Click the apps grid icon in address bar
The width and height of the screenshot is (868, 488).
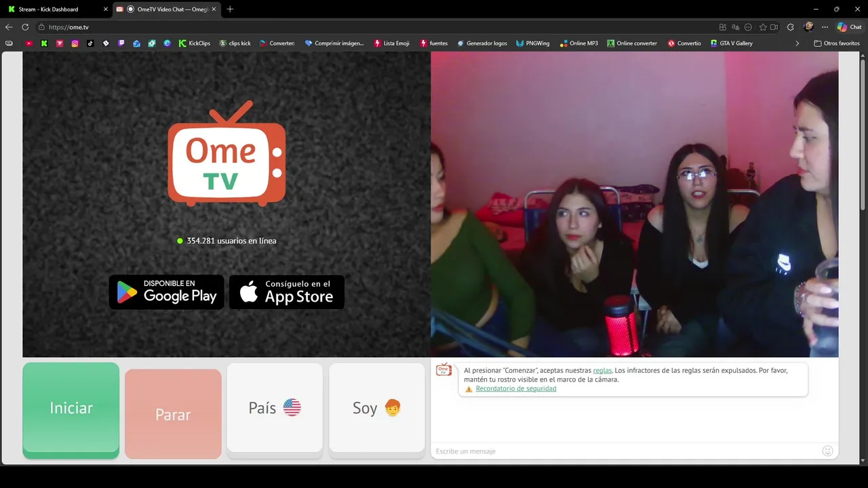tap(722, 27)
